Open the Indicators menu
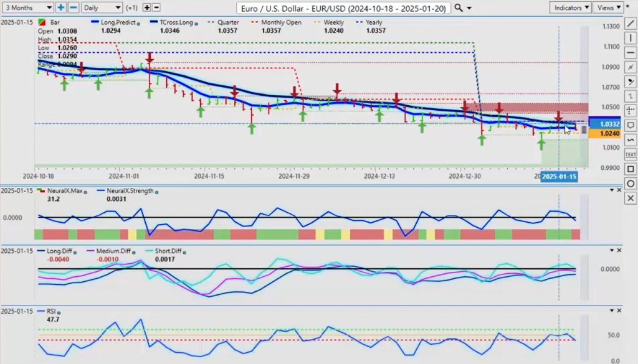This screenshot has width=638, height=364. (570, 7)
